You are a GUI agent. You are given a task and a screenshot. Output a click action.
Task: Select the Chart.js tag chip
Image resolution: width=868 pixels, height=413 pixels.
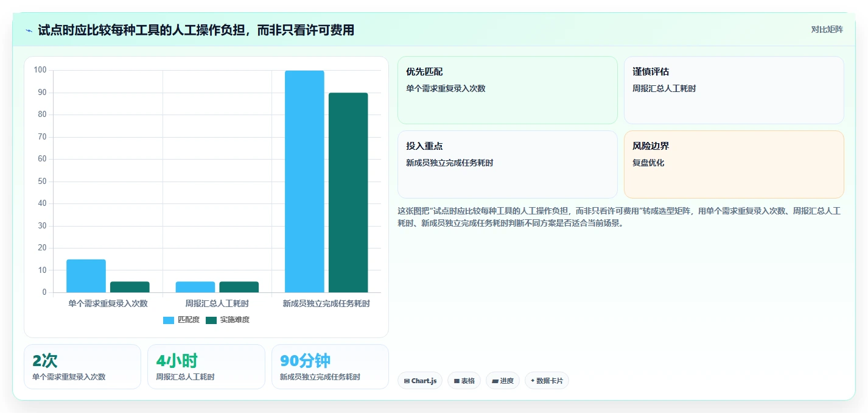coord(420,381)
